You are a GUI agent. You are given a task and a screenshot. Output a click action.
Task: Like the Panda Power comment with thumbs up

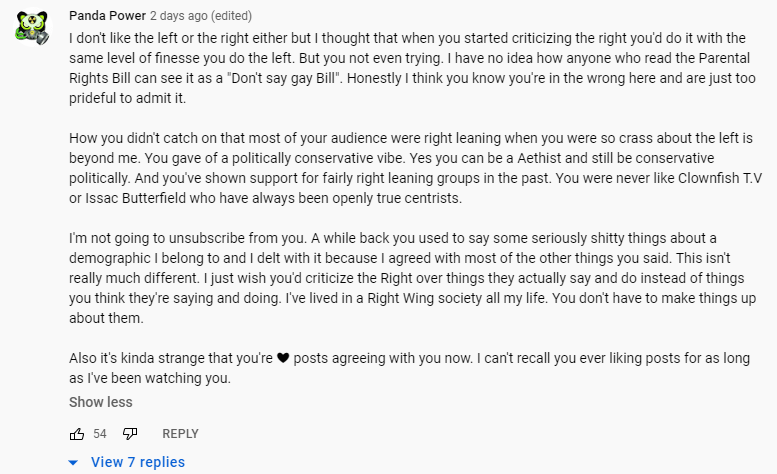point(77,434)
